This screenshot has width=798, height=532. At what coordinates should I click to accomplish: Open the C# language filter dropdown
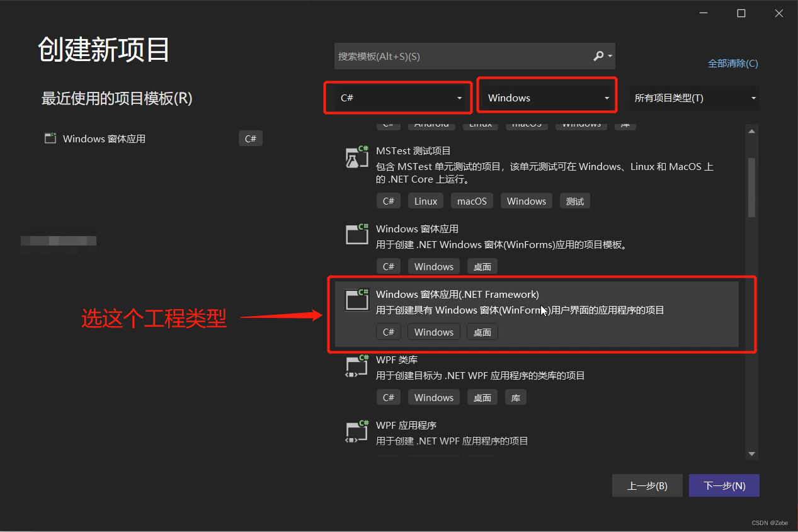(x=398, y=98)
